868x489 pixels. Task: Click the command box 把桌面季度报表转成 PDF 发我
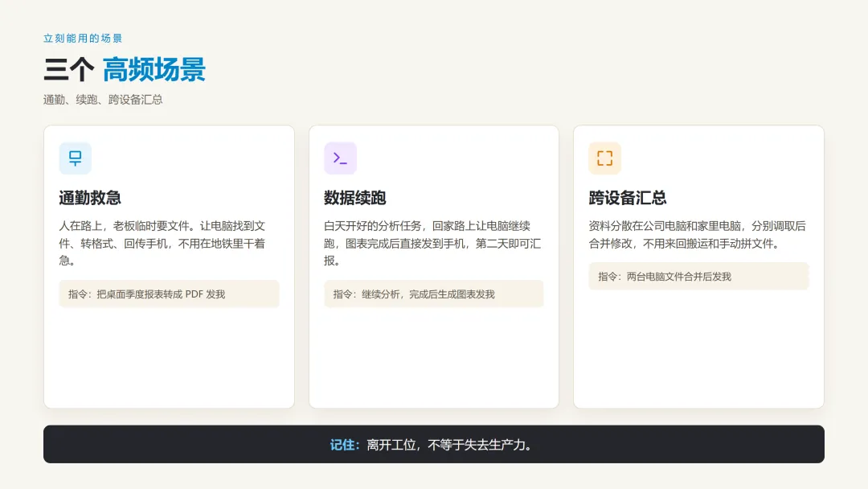pos(169,294)
